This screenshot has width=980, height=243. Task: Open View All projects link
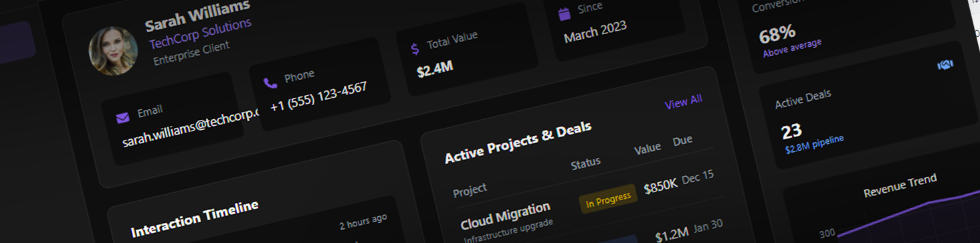pos(683,102)
